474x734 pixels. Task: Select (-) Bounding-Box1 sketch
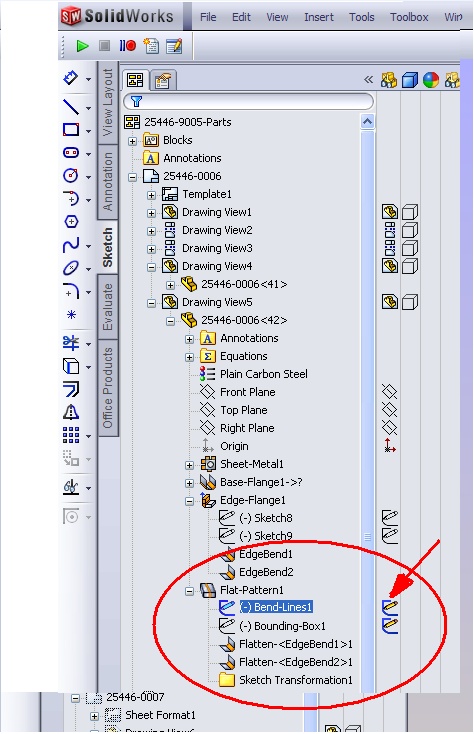(x=282, y=626)
